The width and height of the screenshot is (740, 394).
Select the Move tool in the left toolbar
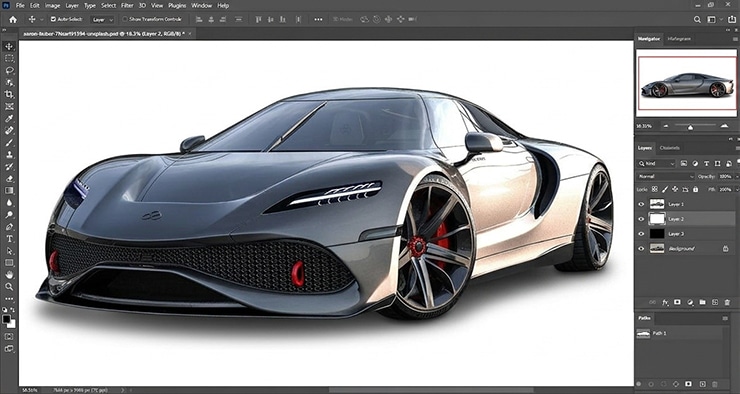point(9,46)
